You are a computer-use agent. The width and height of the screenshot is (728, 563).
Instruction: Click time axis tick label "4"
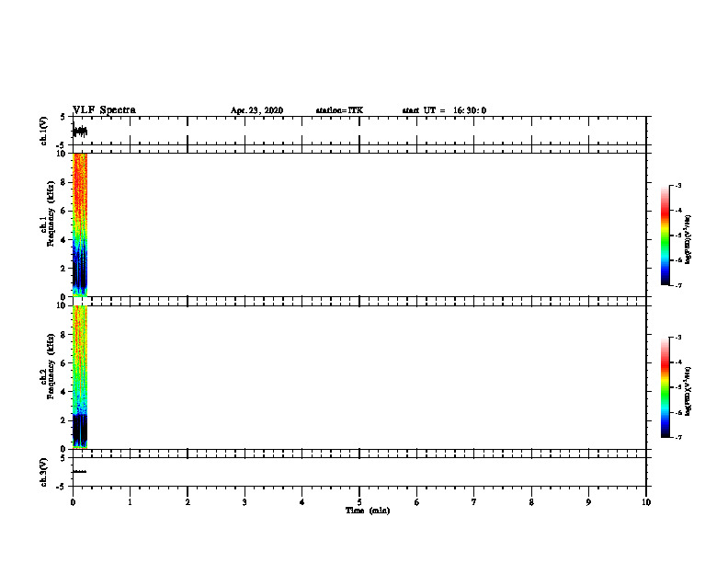pos(302,502)
